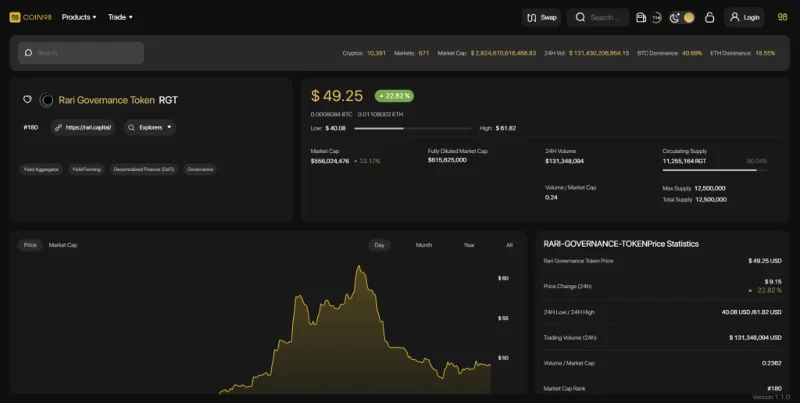Click the RARI-GOVERNANCE-TOKEN Price Statistics heading
Viewport: 800px width, 403px height.
[x=621, y=244]
